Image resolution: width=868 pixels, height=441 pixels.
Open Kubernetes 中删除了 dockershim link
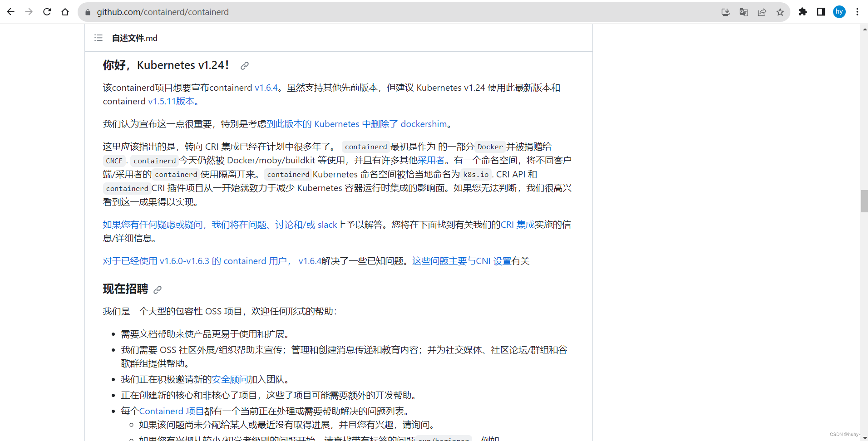pos(356,124)
